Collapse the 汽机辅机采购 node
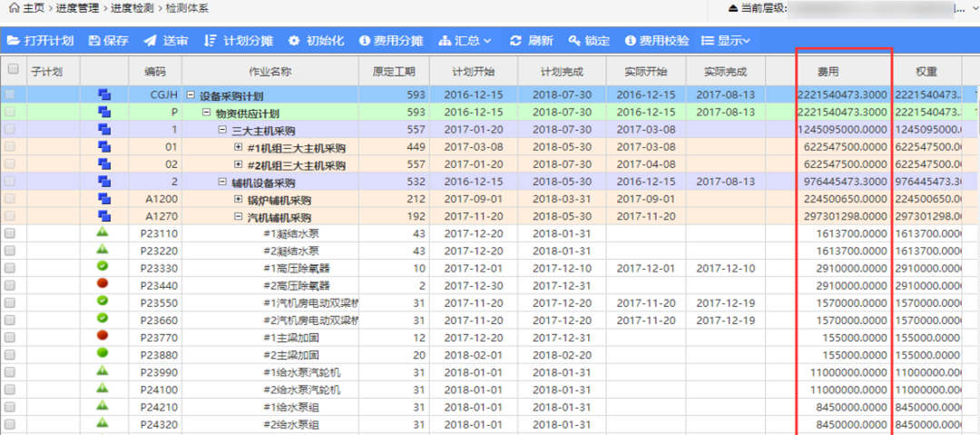This screenshot has width=980, height=435. coord(238,216)
